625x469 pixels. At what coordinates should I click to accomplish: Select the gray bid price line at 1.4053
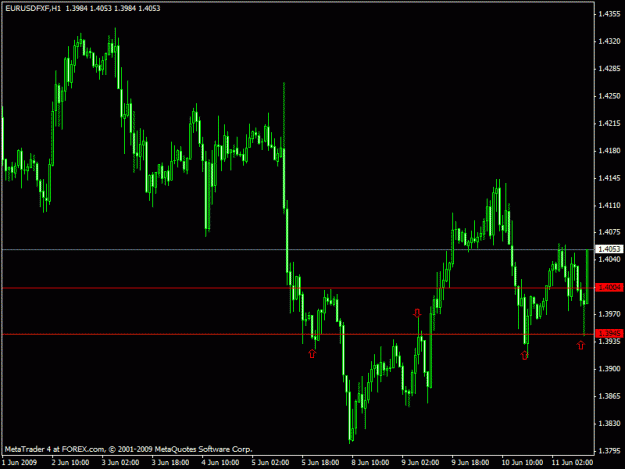pos(298,249)
